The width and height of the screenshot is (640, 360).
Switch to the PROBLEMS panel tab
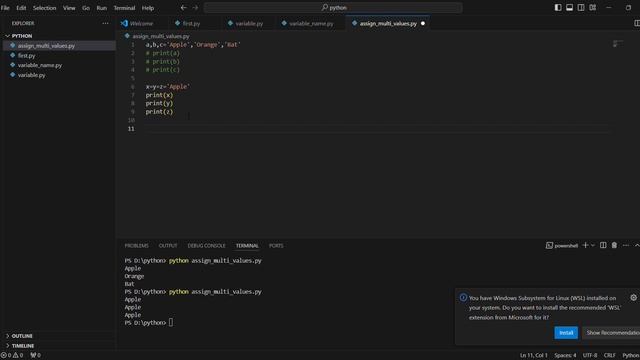[136, 246]
